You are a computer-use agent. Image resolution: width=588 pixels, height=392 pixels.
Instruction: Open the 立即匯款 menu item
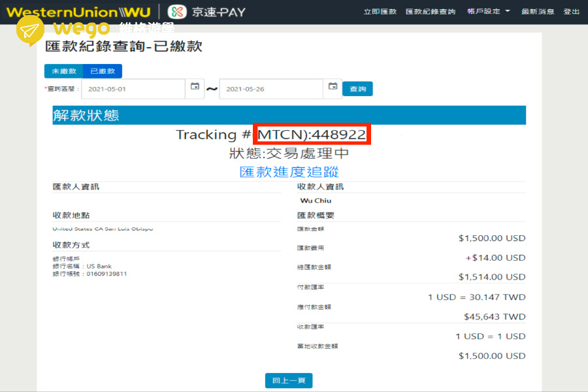380,12
